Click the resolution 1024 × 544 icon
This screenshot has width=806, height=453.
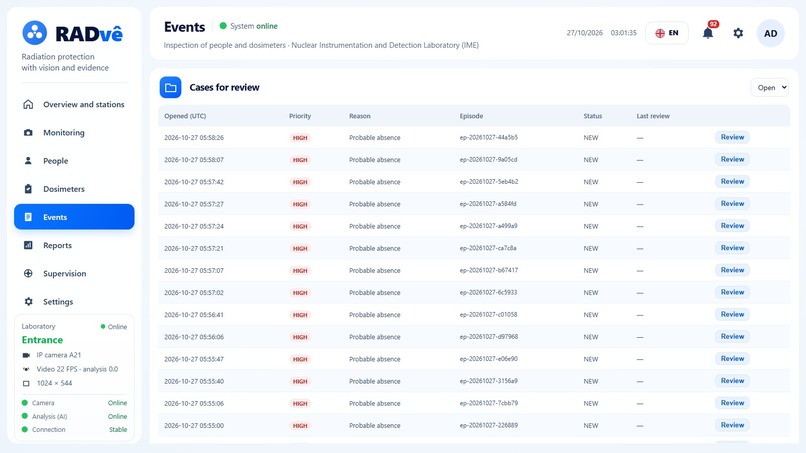[x=26, y=384]
